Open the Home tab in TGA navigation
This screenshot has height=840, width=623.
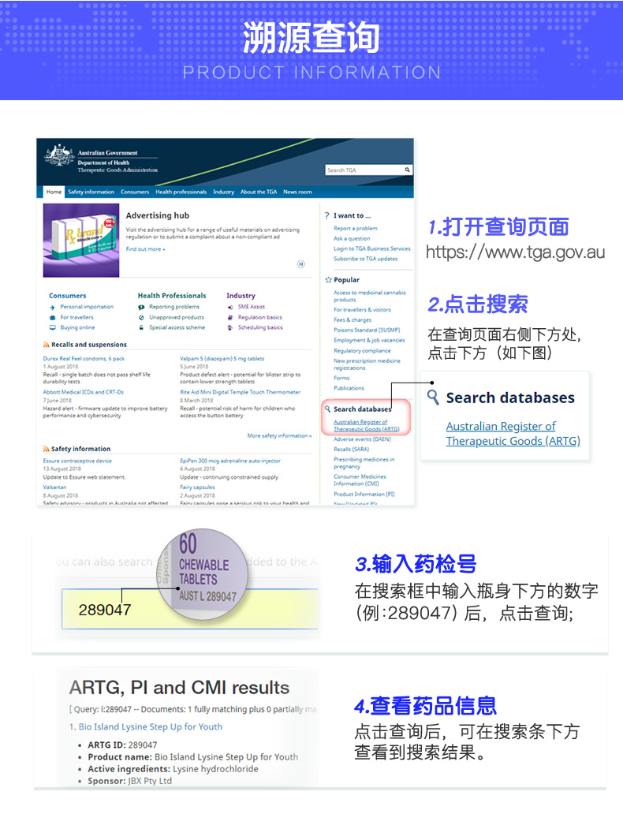click(54, 192)
